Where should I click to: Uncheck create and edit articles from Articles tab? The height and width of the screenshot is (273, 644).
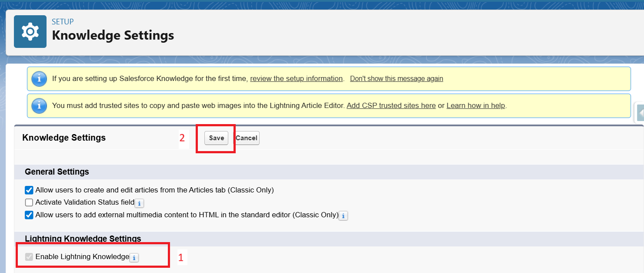click(29, 190)
